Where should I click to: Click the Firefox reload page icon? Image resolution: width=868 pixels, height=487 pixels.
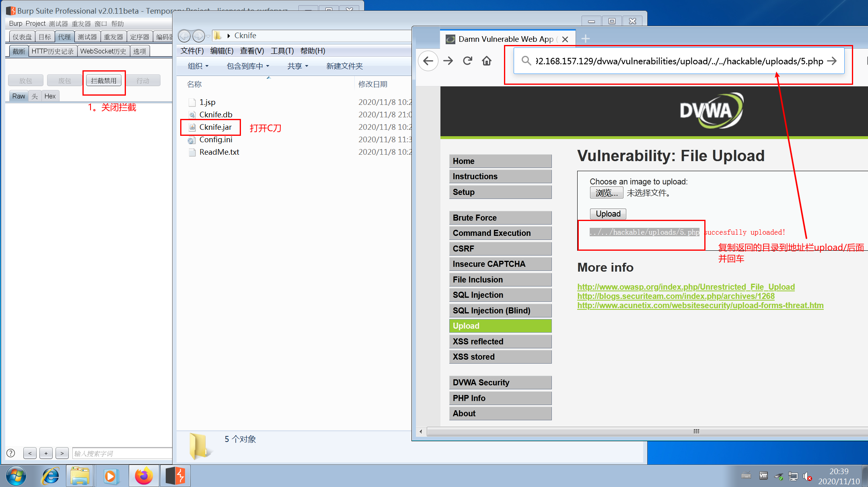[467, 61]
